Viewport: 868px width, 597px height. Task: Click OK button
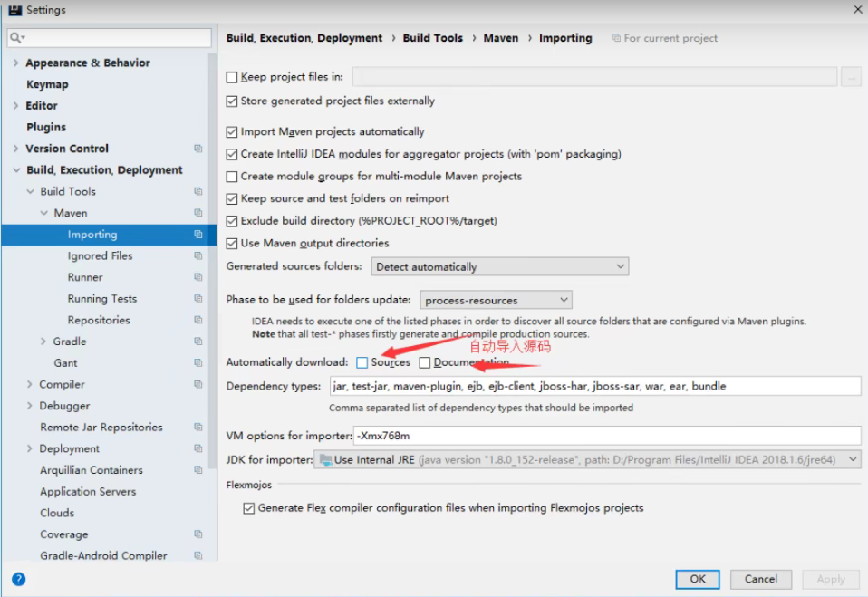point(698,579)
